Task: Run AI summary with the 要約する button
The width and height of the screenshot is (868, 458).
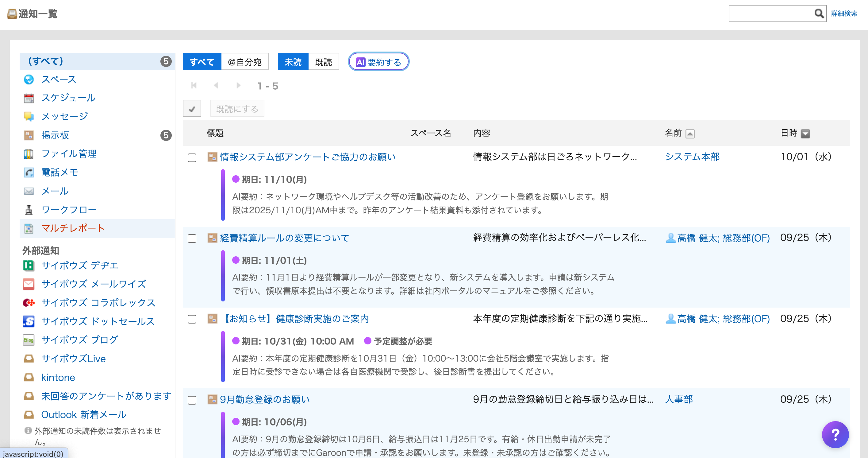Action: [378, 62]
